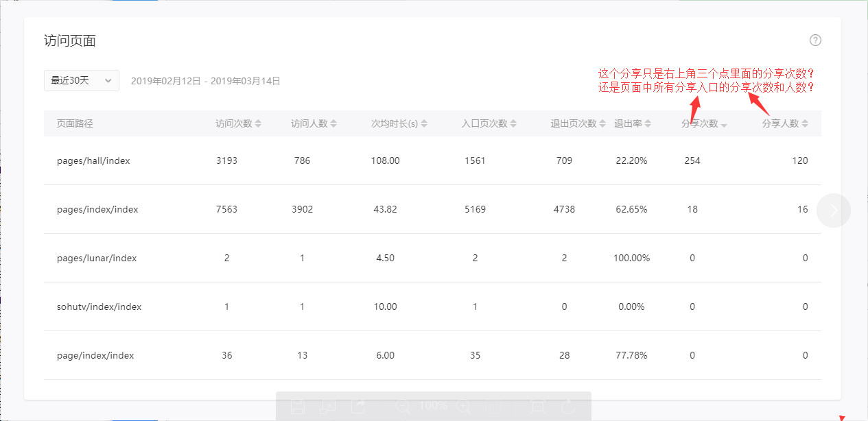The width and height of the screenshot is (868, 421).
Task: Open the help question-mark icon
Action: click(x=815, y=40)
